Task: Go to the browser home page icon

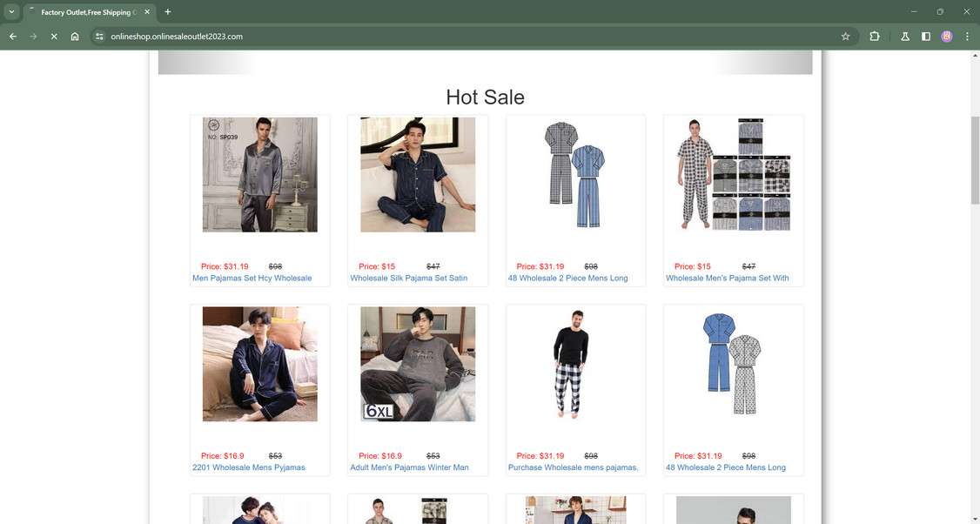Action: click(74, 37)
